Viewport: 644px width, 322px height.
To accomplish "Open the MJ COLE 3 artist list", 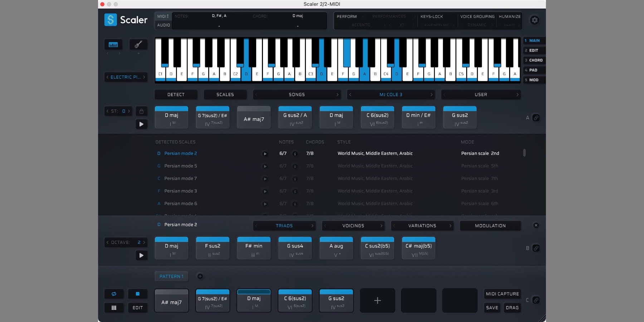I will [x=391, y=95].
